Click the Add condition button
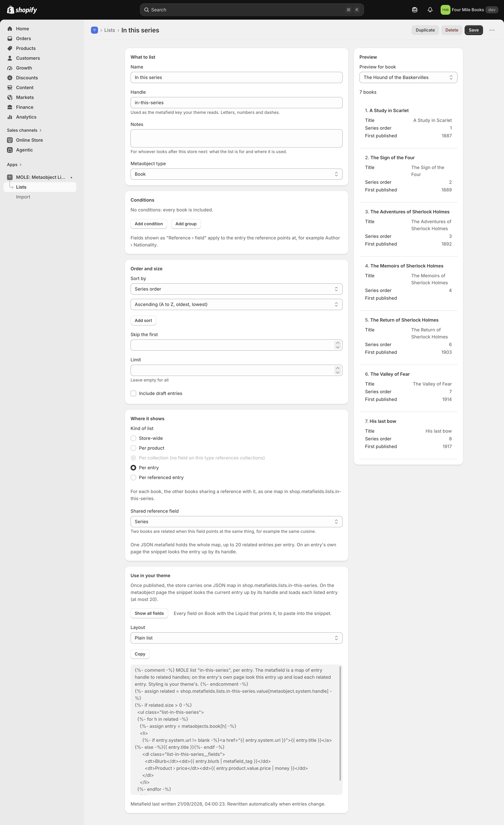Image resolution: width=504 pixels, height=825 pixels. coord(149,224)
